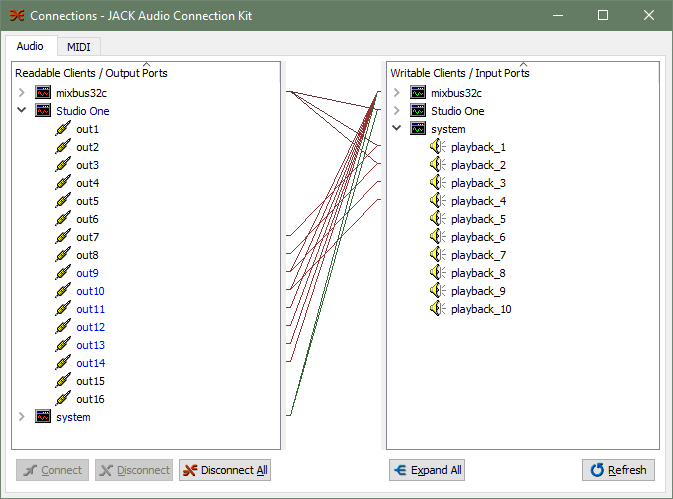
Task: Expand mixbus32c in Writable Clients
Action: [397, 93]
